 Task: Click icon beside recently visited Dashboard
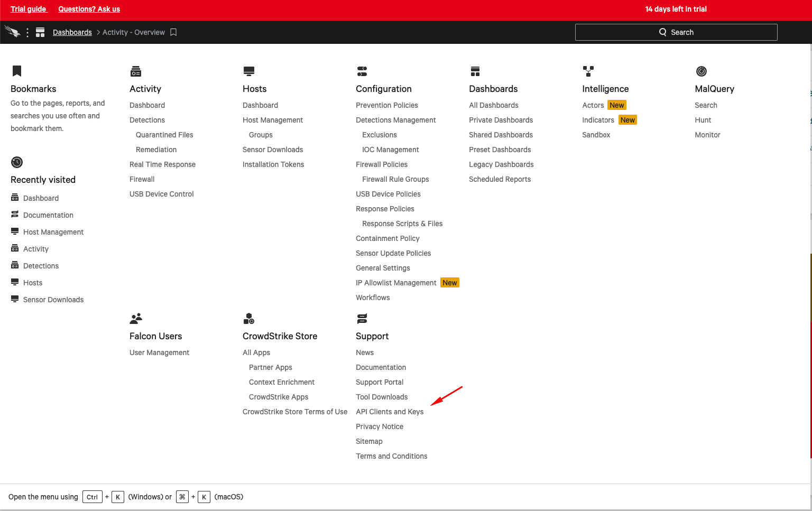coord(15,198)
